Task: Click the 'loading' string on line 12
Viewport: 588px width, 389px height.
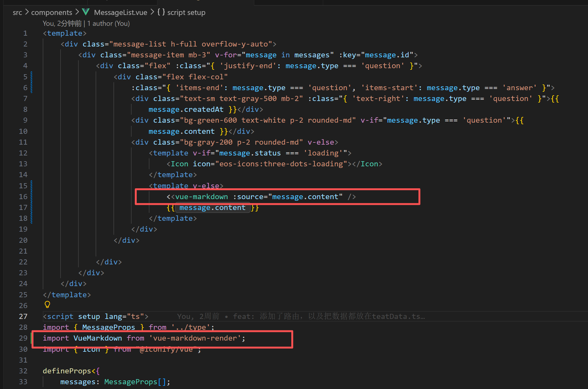Action: [x=323, y=153]
